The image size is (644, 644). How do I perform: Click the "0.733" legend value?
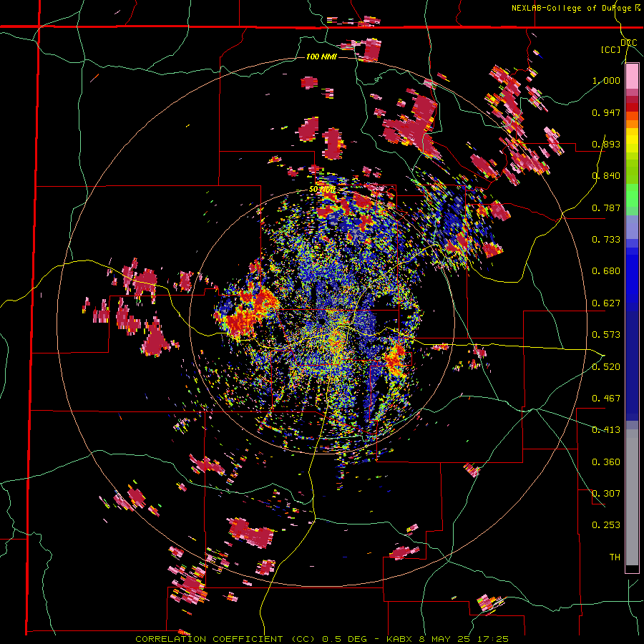coord(606,240)
